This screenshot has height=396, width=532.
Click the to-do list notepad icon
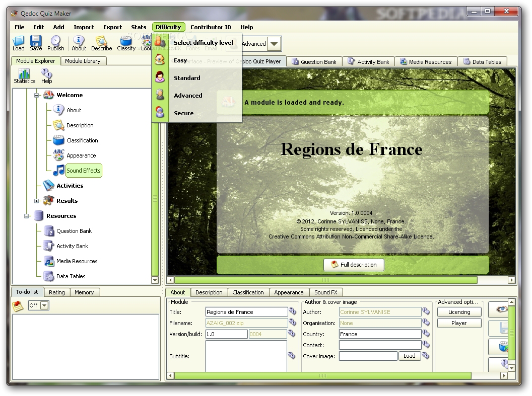[18, 306]
